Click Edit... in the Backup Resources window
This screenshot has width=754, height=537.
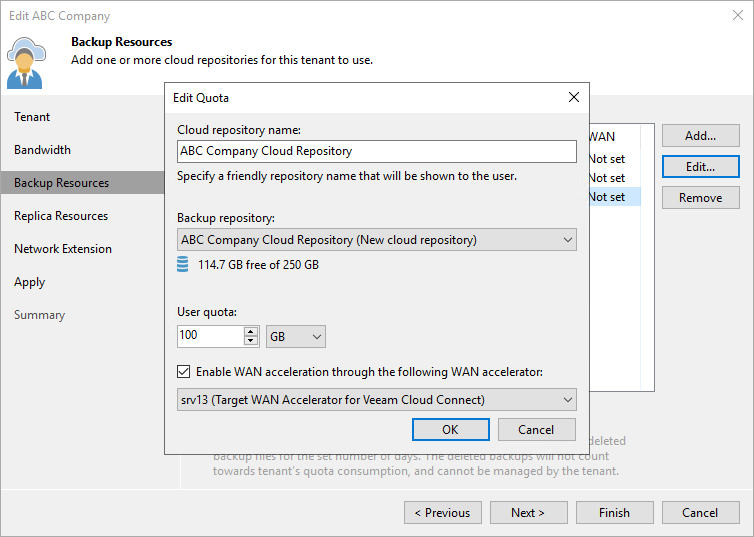(701, 166)
